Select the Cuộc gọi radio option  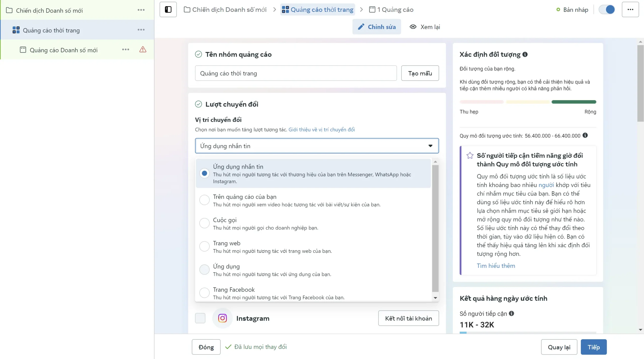pos(205,223)
